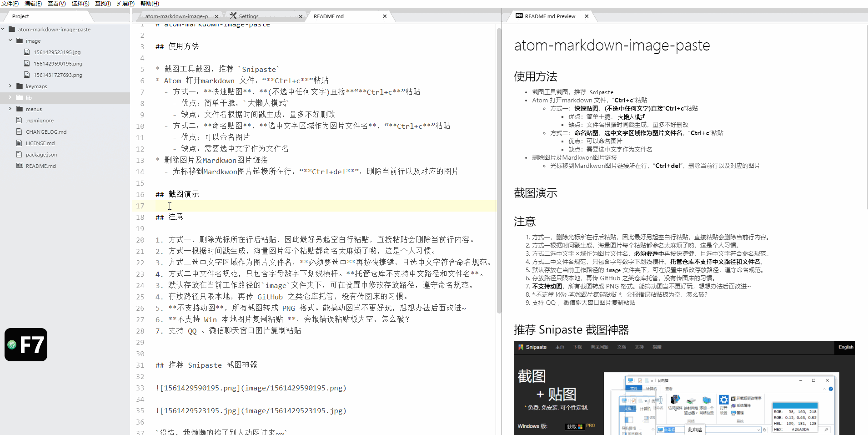The image size is (868, 435).
Task: Switch to atom-markdown-image-p... editor tab
Action: [178, 16]
